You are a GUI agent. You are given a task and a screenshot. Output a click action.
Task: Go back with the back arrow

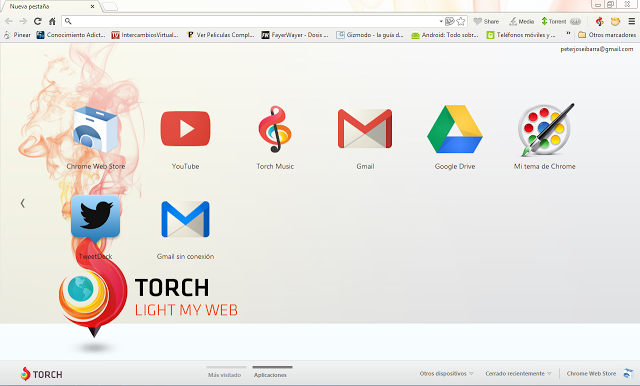(9, 21)
